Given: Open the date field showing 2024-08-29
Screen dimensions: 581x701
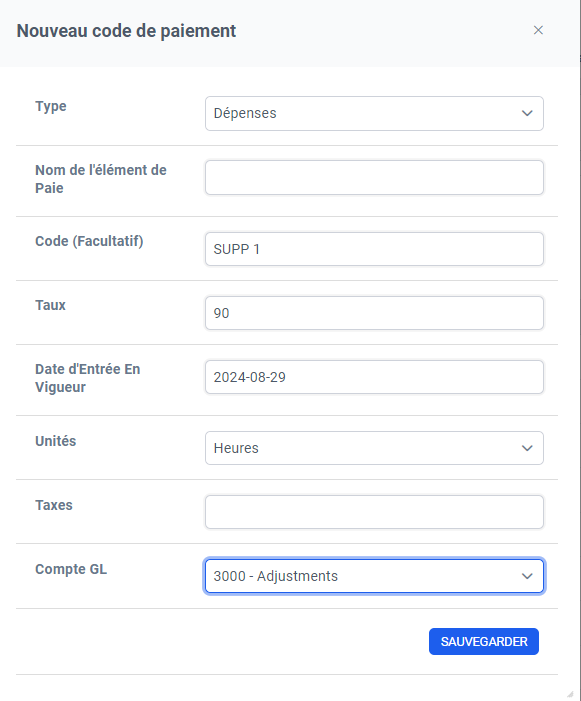Looking at the screenshot, I should (x=374, y=377).
